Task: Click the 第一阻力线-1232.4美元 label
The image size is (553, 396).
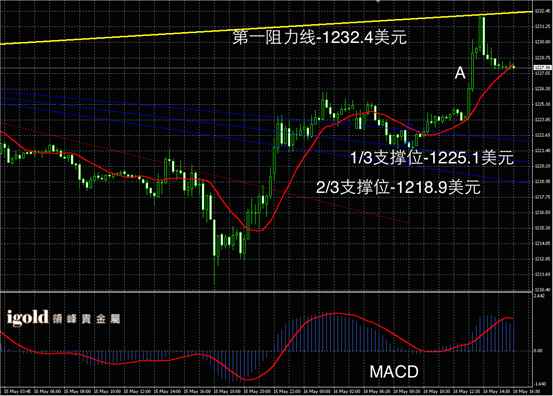Action: [320, 37]
